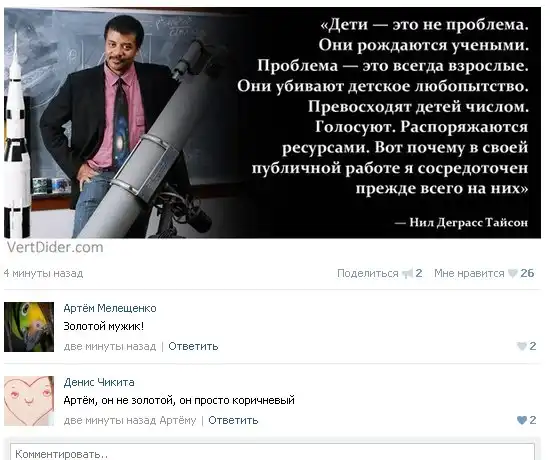Click the share count number 2

coord(419,273)
